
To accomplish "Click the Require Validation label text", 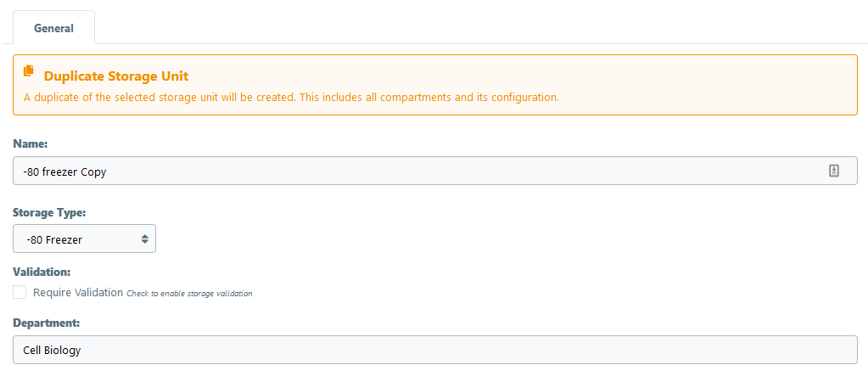I will tap(78, 292).
